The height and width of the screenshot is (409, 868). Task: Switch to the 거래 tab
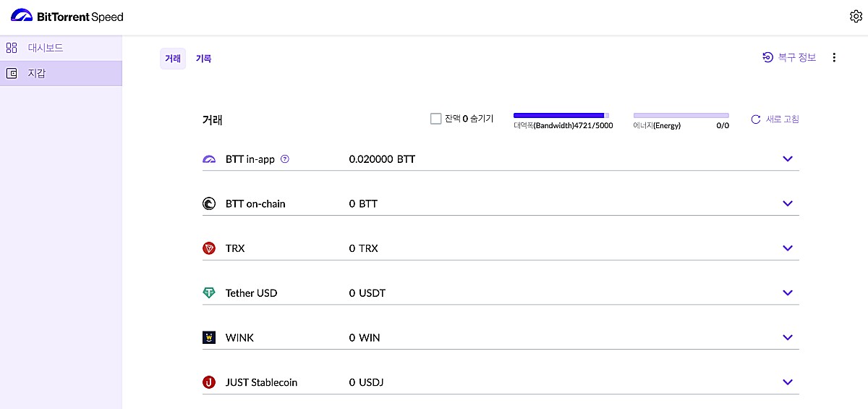173,59
